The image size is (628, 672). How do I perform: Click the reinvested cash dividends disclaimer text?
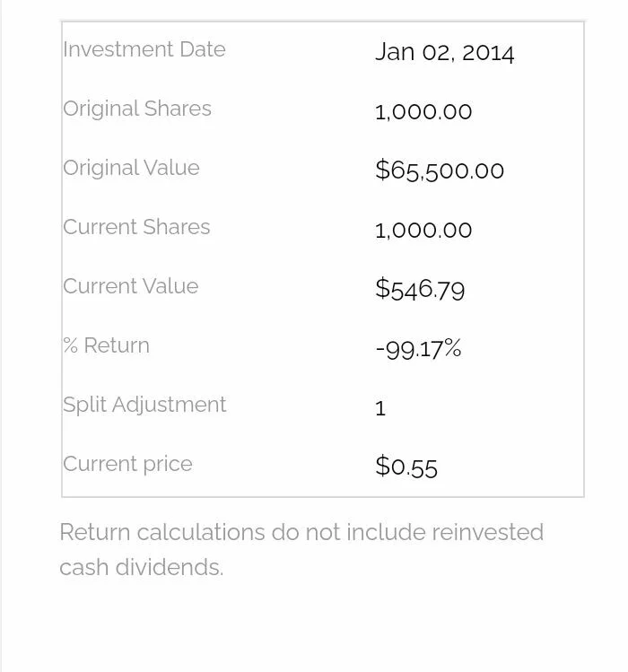[301, 550]
